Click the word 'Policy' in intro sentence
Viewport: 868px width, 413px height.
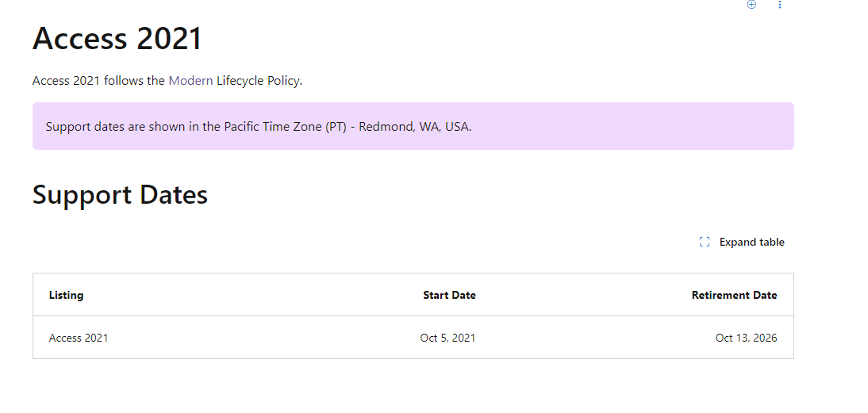pos(283,80)
